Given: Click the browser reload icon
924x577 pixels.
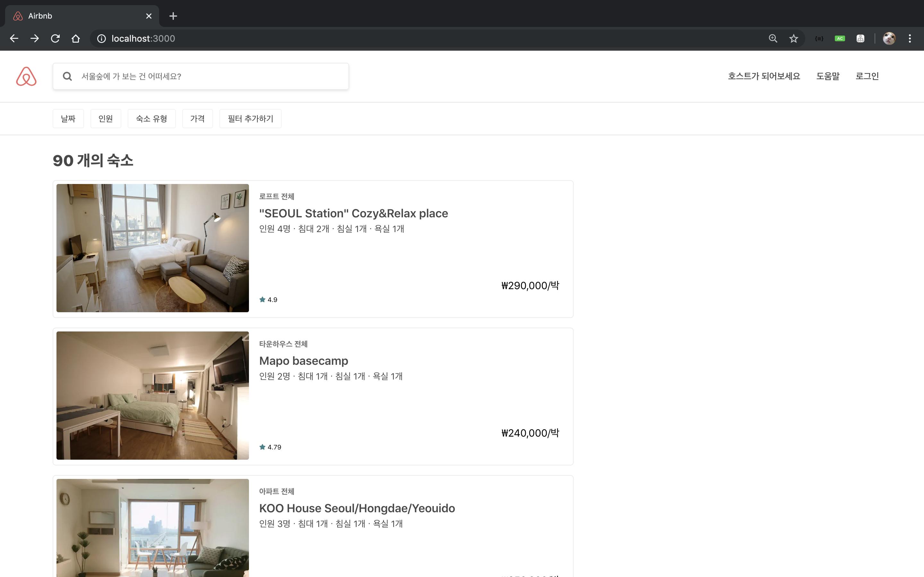Looking at the screenshot, I should (56, 38).
